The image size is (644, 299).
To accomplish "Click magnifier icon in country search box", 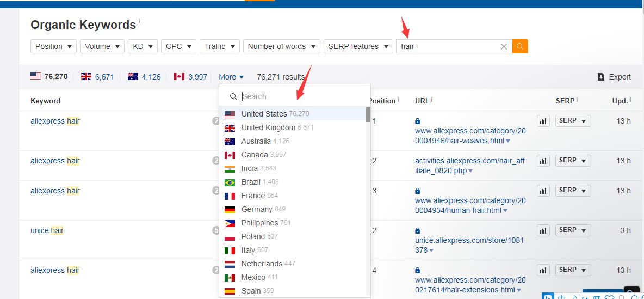I will [x=233, y=96].
